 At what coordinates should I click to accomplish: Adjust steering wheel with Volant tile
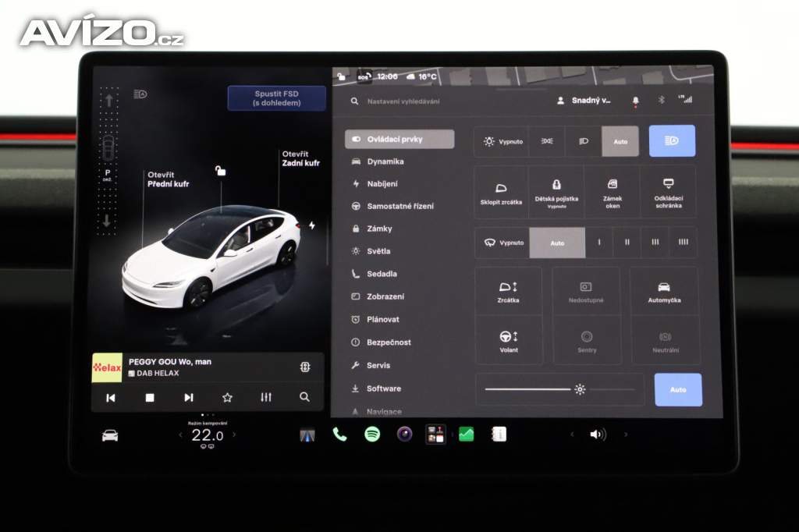pos(509,341)
